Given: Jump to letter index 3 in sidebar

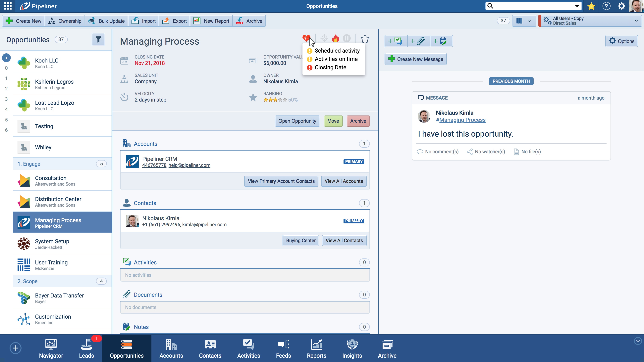Looking at the screenshot, I should [6, 99].
